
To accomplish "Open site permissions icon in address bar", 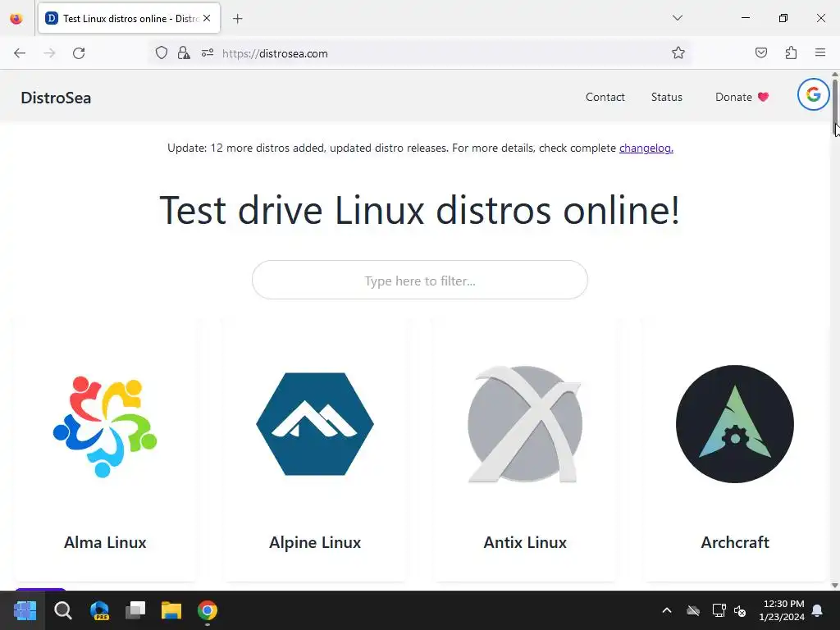I will point(208,53).
